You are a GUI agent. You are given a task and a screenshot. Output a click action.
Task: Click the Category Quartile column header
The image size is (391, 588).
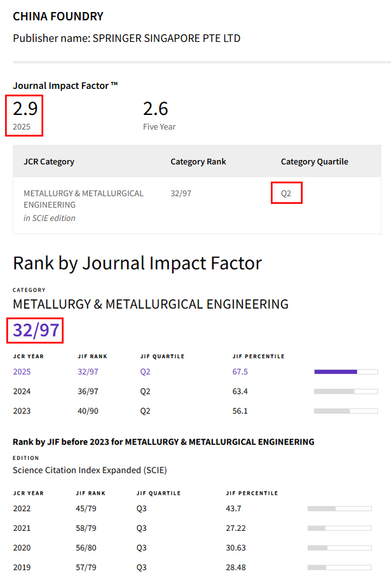[x=314, y=162]
